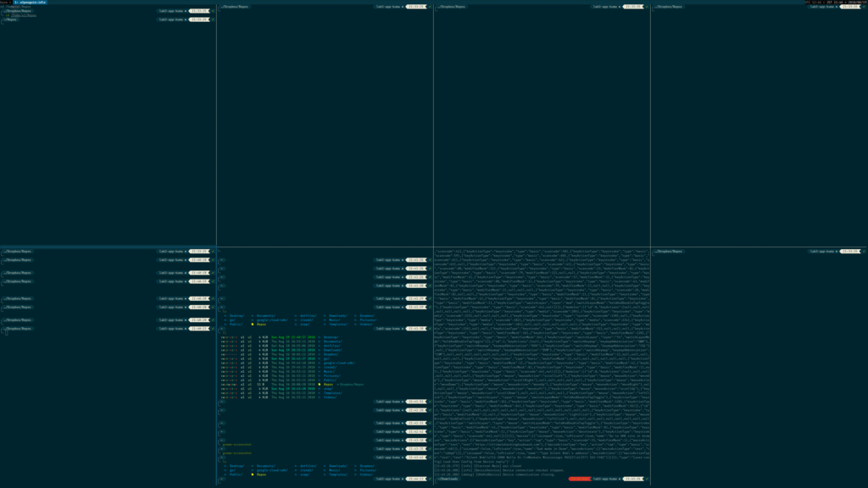Click yellow folder icon beside Repos in ll listing
Viewport: 868px width, 488px height.
pyautogui.click(x=320, y=385)
